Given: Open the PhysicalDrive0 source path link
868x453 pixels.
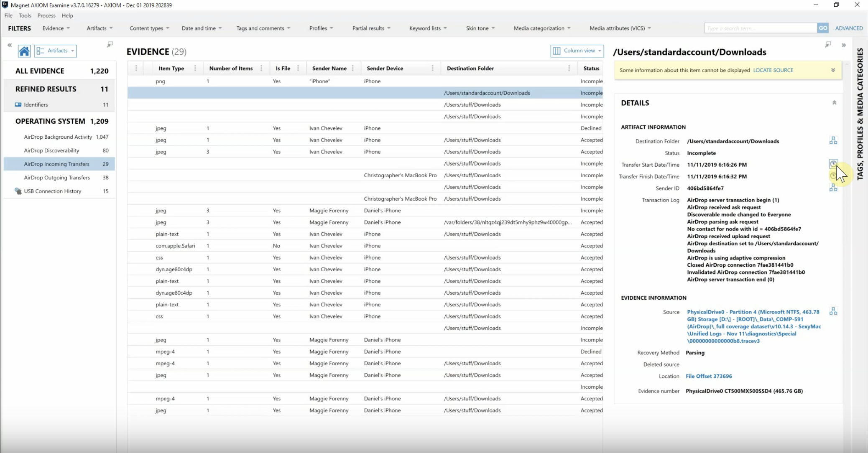Looking at the screenshot, I should pyautogui.click(x=754, y=326).
